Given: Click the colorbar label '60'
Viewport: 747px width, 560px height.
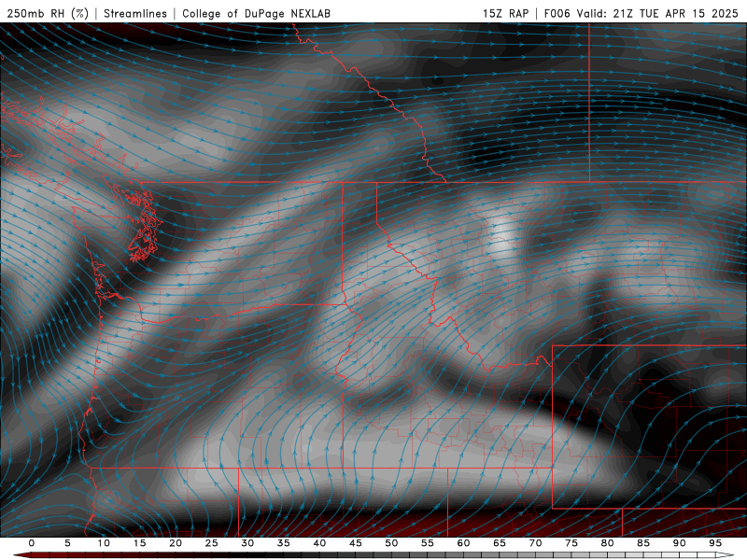Looking at the screenshot, I should [x=463, y=543].
